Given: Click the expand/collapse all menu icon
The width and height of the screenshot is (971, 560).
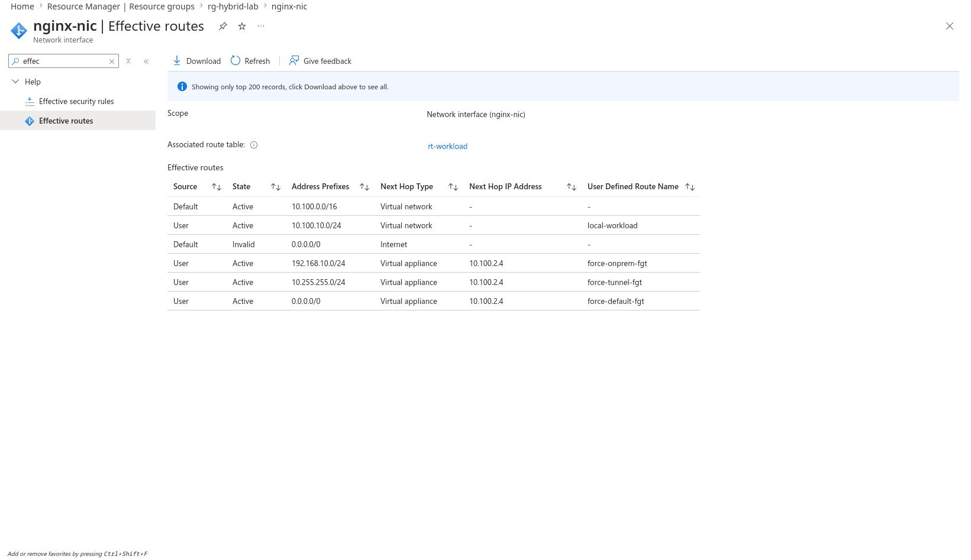Looking at the screenshot, I should pos(128,61).
